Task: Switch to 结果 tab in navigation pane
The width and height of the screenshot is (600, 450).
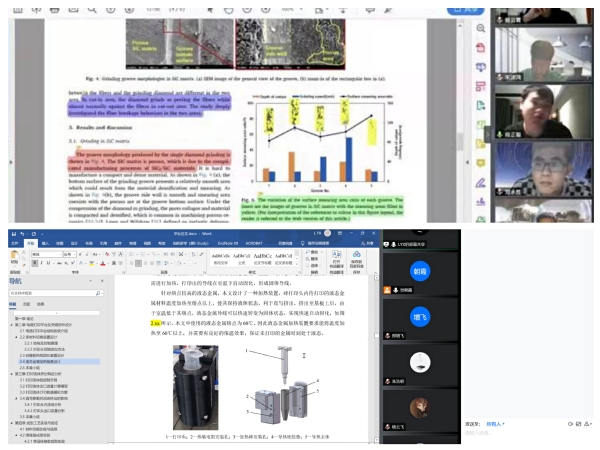Action: pos(40,304)
